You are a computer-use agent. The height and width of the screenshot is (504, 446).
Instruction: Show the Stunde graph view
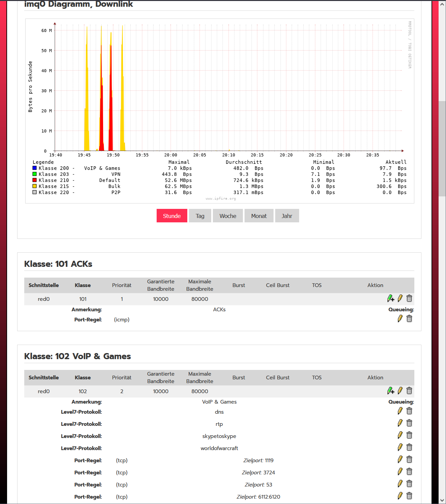pos(172,216)
